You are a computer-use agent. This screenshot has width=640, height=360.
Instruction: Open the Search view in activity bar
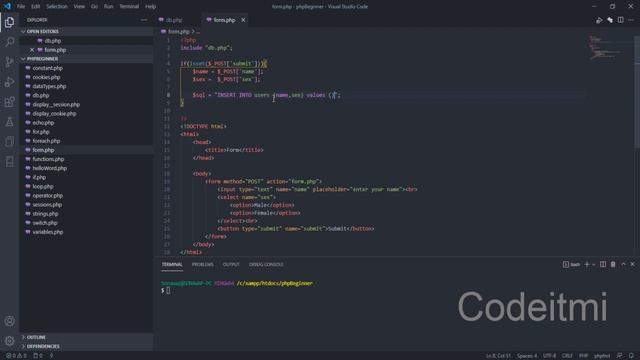click(9, 42)
